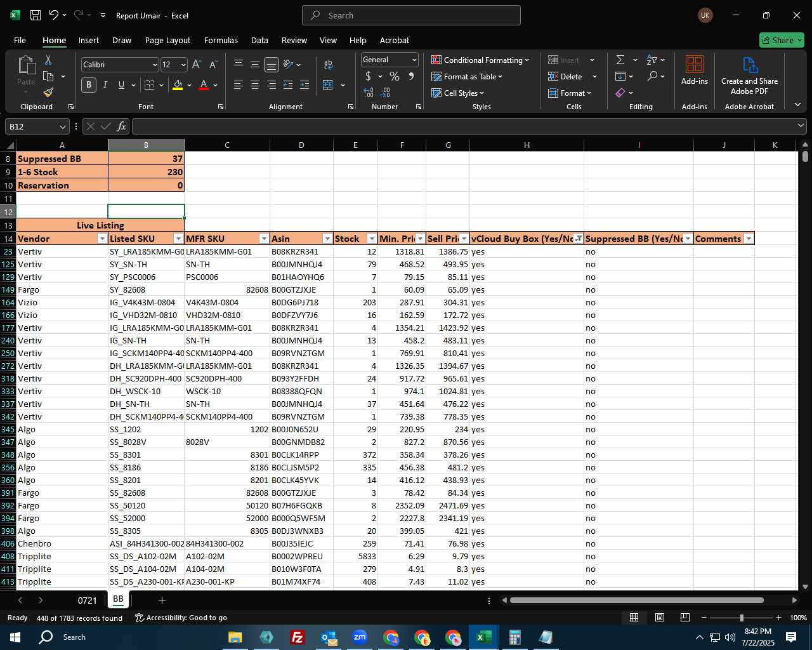Switch to the Insert ribbon tab
This screenshot has width=812, height=650.
[89, 40]
